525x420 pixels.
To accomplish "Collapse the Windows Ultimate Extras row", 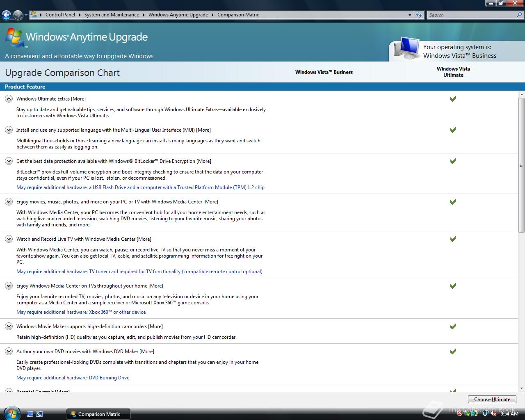I will 9,98.
